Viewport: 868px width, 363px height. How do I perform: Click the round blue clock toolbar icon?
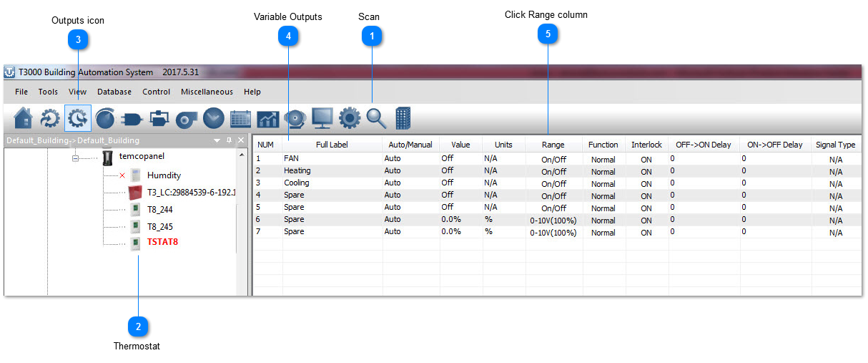(x=214, y=118)
